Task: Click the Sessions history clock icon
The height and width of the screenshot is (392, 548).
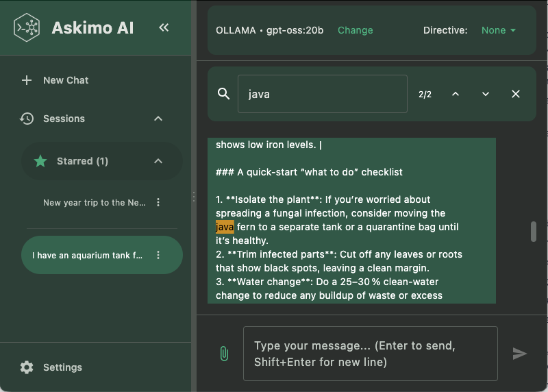Action: (27, 119)
